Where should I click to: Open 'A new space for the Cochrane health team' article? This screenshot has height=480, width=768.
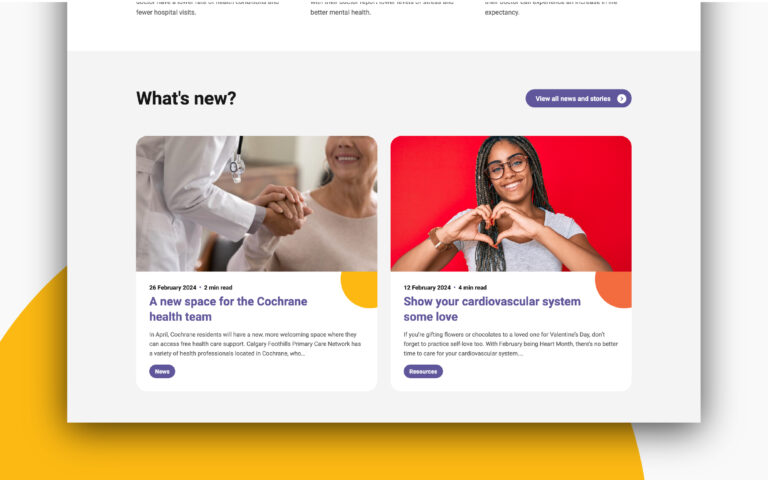click(x=228, y=309)
